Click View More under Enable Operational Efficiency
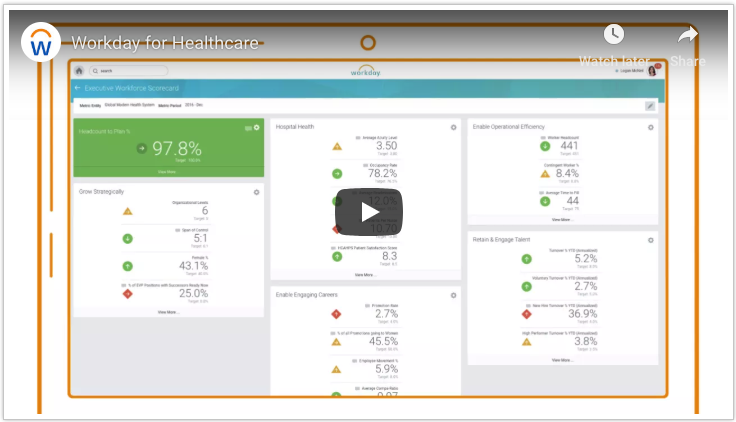Viewport: 736px width, 422px height. pos(562,220)
